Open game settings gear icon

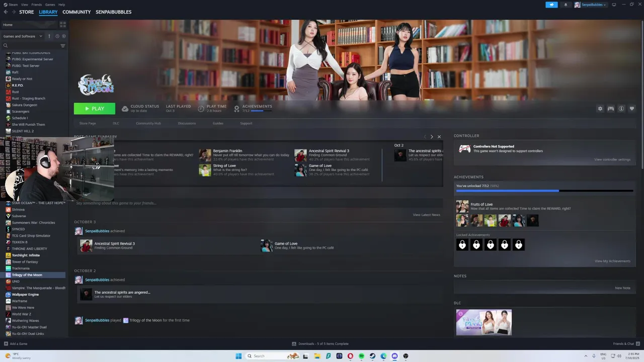tap(600, 109)
